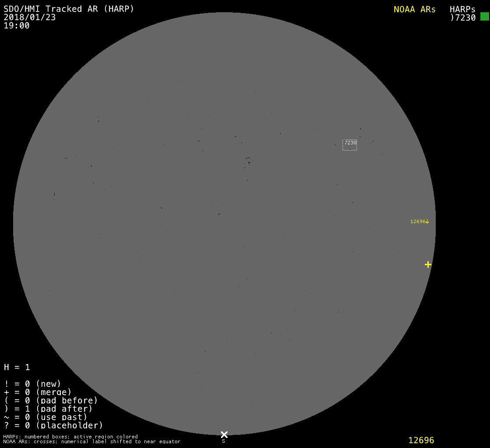Click the dark sunspot cluster near disk center

pos(248,162)
